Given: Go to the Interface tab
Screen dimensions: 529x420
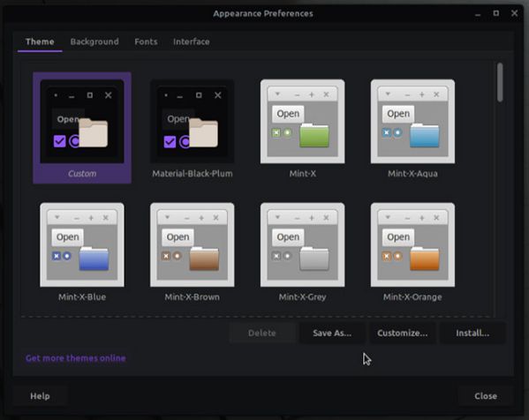Looking at the screenshot, I should [192, 41].
